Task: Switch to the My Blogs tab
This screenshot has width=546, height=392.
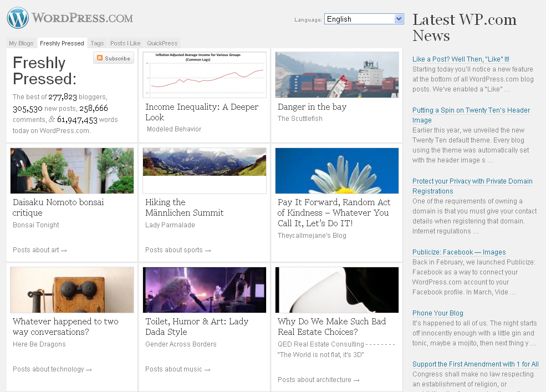Action: pos(21,43)
